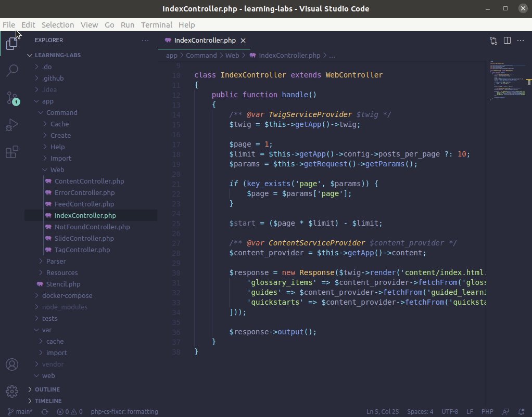Open the View menu

click(x=89, y=25)
